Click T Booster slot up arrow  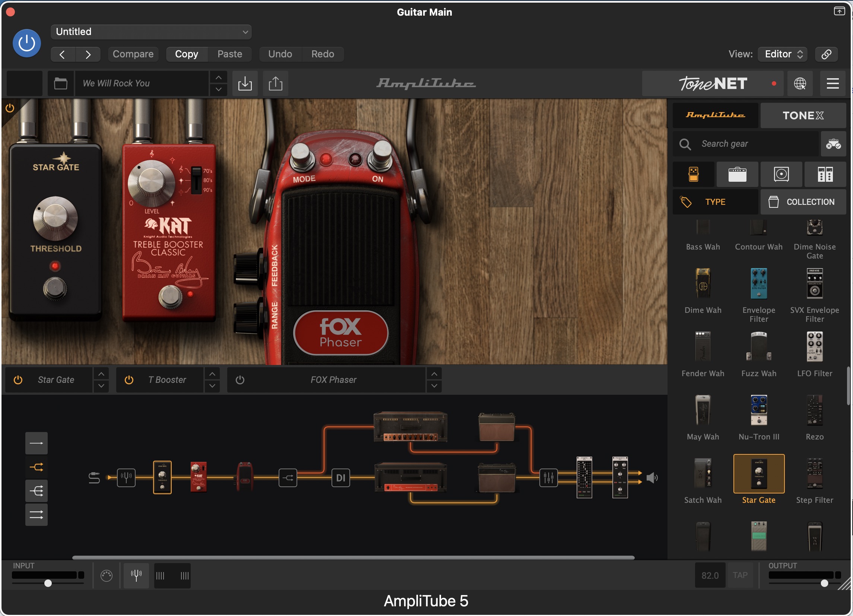(212, 374)
